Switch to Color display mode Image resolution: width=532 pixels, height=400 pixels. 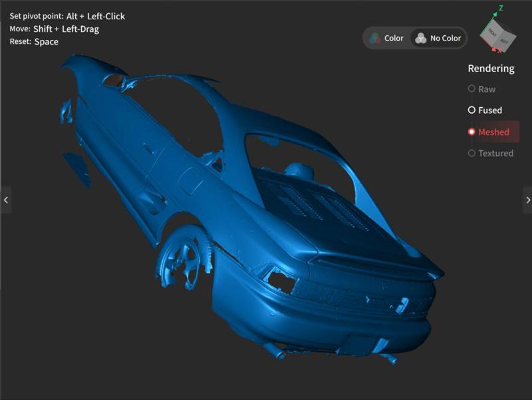[388, 38]
